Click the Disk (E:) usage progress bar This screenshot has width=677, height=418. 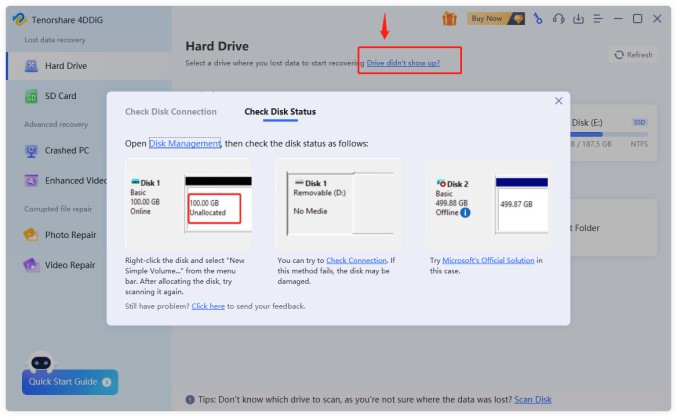click(x=609, y=134)
